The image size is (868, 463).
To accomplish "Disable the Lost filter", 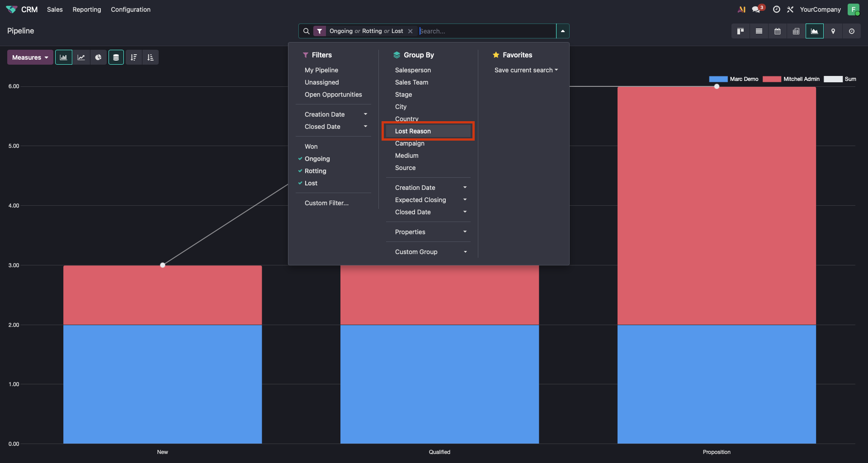I will click(311, 183).
